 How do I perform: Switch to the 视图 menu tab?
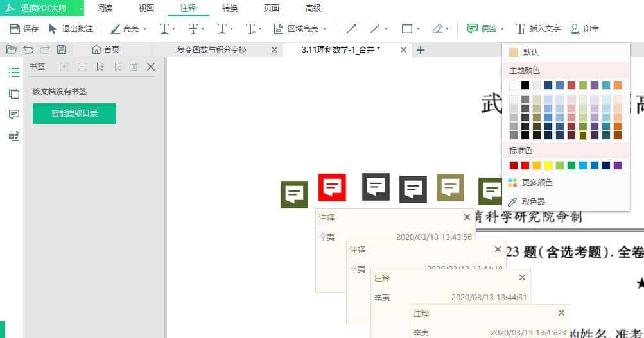point(146,8)
